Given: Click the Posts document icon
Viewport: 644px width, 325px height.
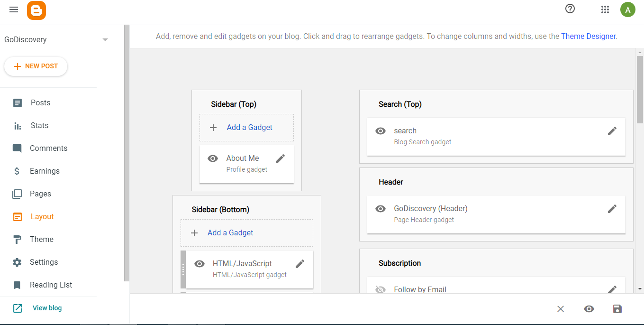Looking at the screenshot, I should [x=18, y=103].
